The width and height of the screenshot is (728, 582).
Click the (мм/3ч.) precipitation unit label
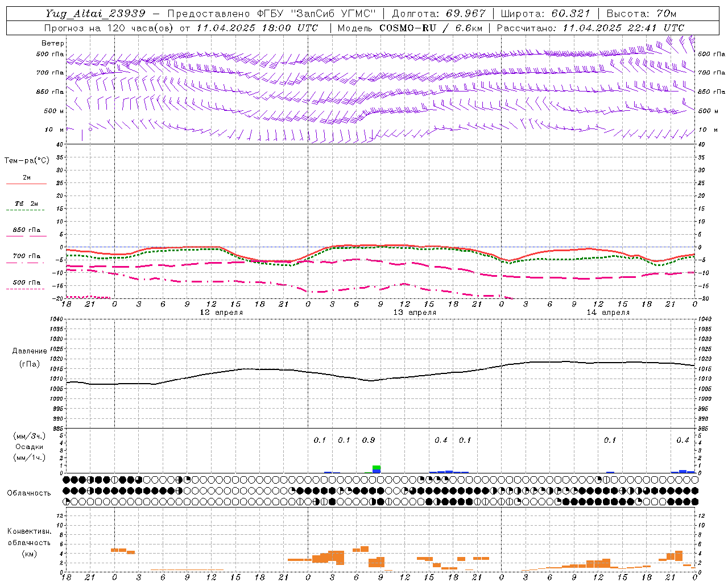tap(30, 436)
